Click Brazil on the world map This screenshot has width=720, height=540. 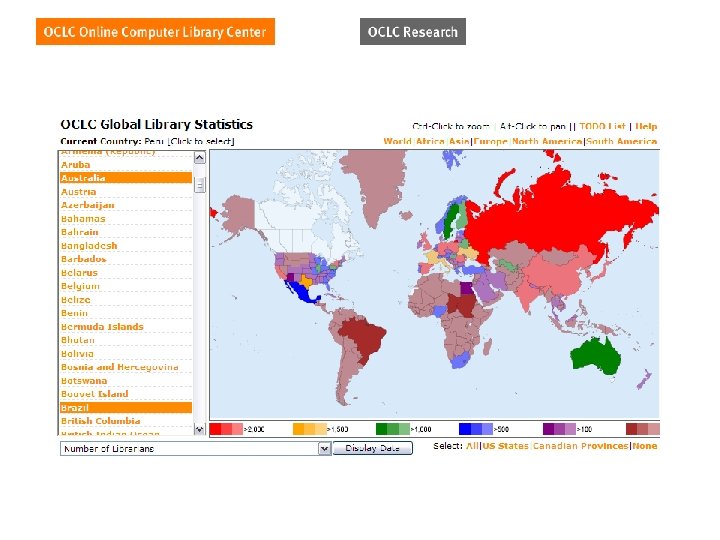coord(365,340)
